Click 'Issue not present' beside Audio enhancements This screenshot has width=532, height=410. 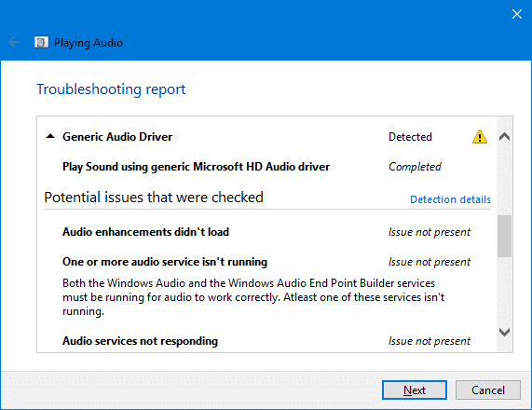pos(430,232)
